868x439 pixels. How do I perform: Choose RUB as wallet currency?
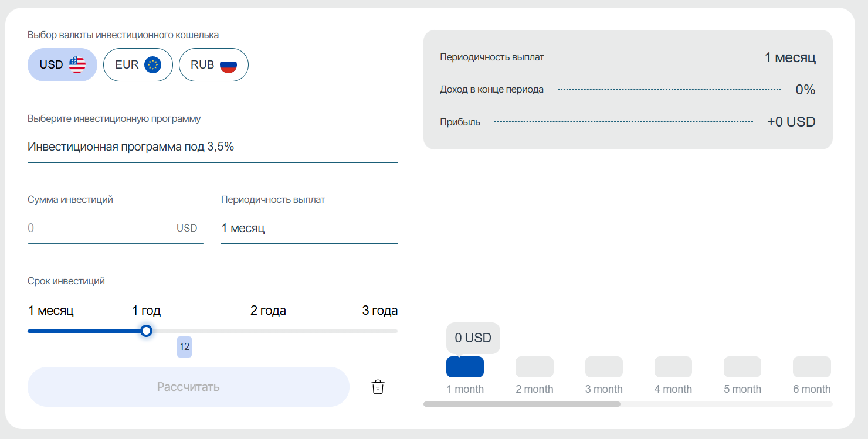click(213, 64)
